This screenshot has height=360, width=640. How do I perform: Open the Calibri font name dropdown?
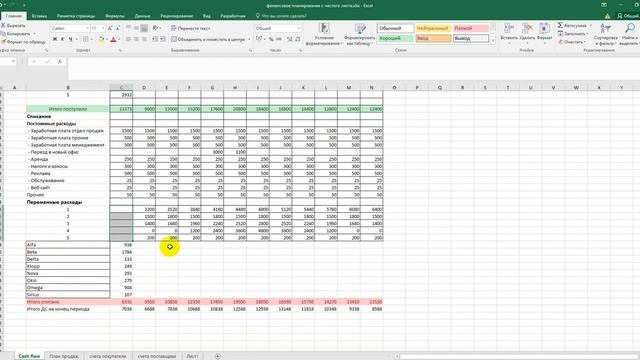click(x=87, y=28)
